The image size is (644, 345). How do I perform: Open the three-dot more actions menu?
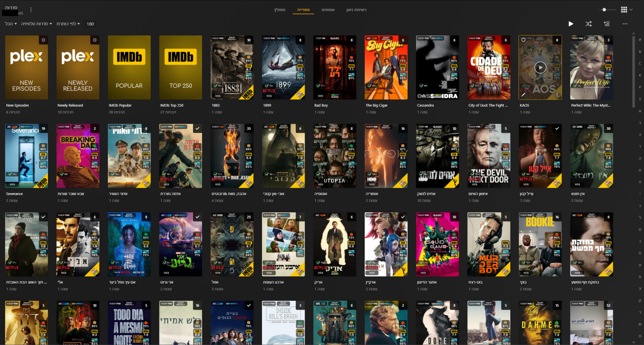(x=625, y=24)
